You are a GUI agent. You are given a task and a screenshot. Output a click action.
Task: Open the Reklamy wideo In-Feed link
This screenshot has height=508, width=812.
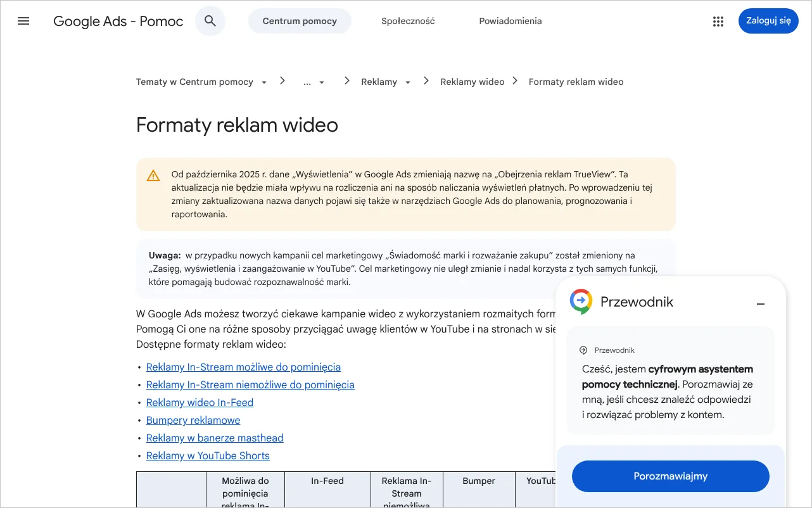[200, 403]
